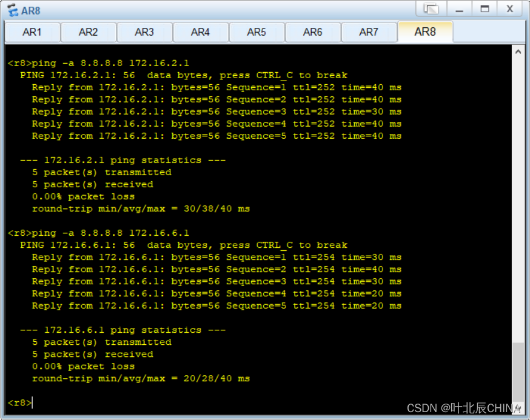This screenshot has width=530, height=420.
Task: Click the vertical scrollbar thumb
Action: [x=518, y=372]
